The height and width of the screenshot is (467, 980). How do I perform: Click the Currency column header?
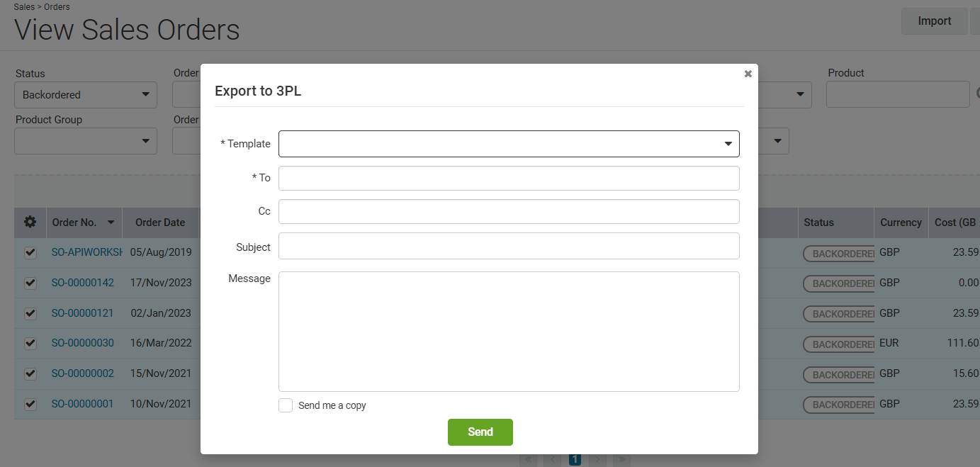tap(901, 223)
